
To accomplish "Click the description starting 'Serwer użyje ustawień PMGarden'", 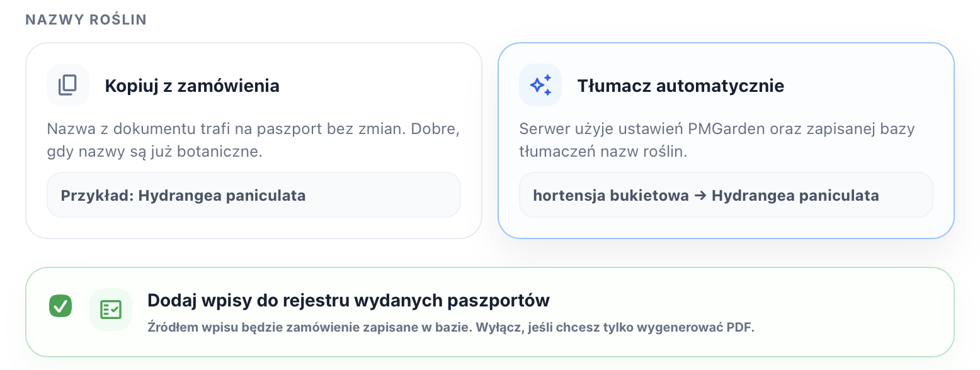I will tap(717, 140).
